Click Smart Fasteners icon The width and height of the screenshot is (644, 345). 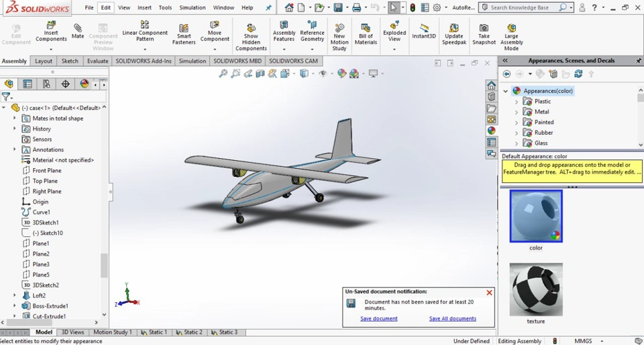tap(184, 34)
